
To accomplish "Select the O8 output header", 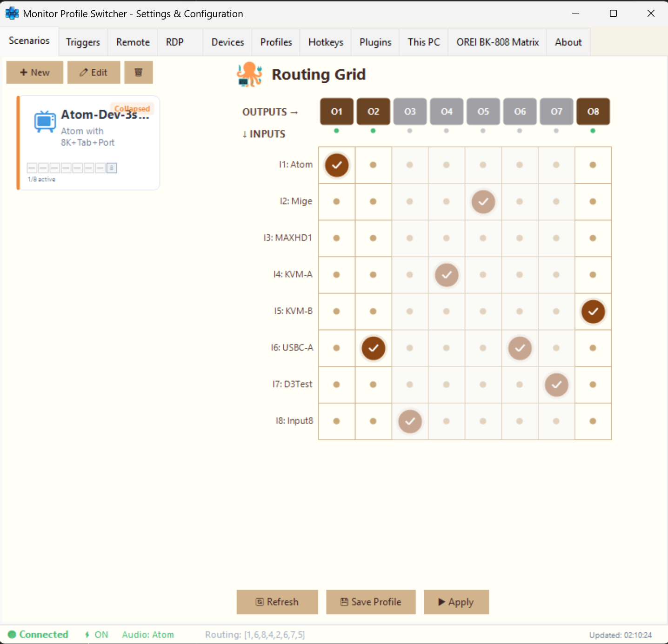I will (x=593, y=112).
